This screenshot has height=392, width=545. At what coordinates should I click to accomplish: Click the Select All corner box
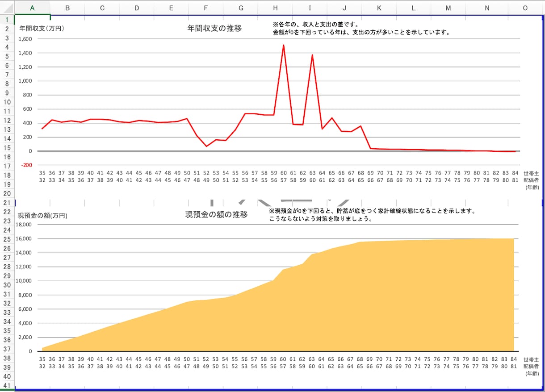click(x=7, y=8)
